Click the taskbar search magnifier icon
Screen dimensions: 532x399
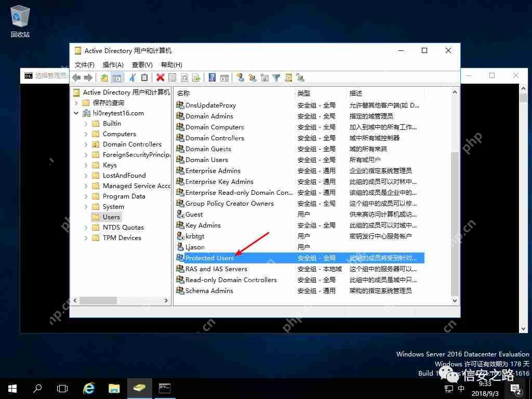pyautogui.click(x=37, y=389)
